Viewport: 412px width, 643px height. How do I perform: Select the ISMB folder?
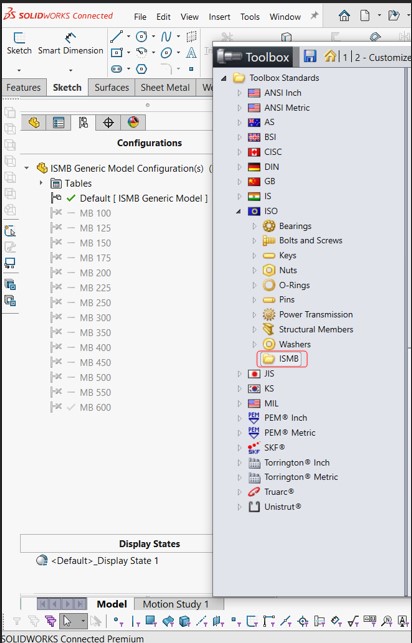pyautogui.click(x=282, y=359)
